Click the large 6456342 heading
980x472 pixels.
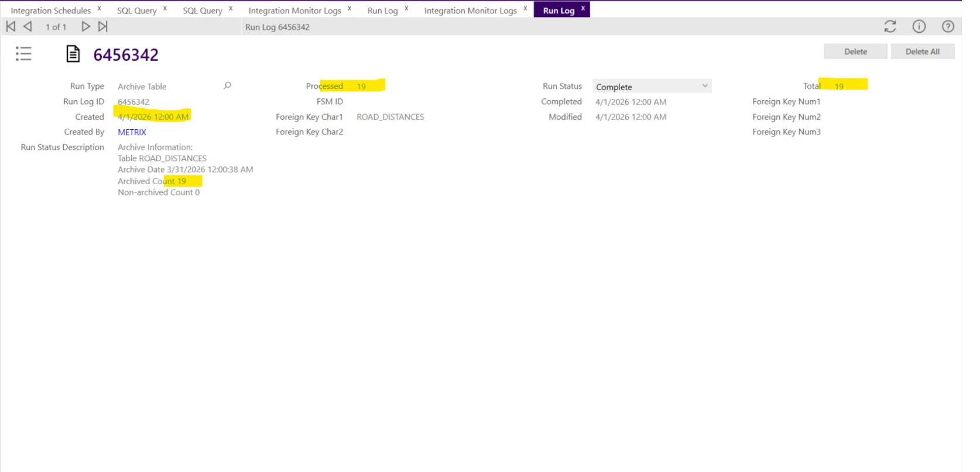[126, 54]
